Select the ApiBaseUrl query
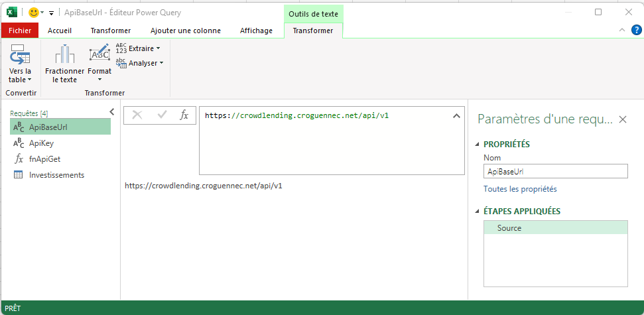This screenshot has width=644, height=315. (60, 127)
